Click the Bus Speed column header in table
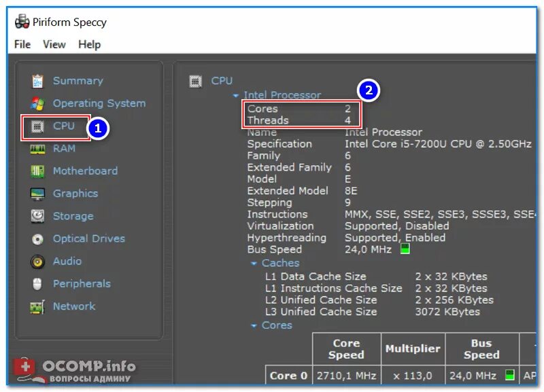544x392 pixels. pyautogui.click(x=481, y=349)
